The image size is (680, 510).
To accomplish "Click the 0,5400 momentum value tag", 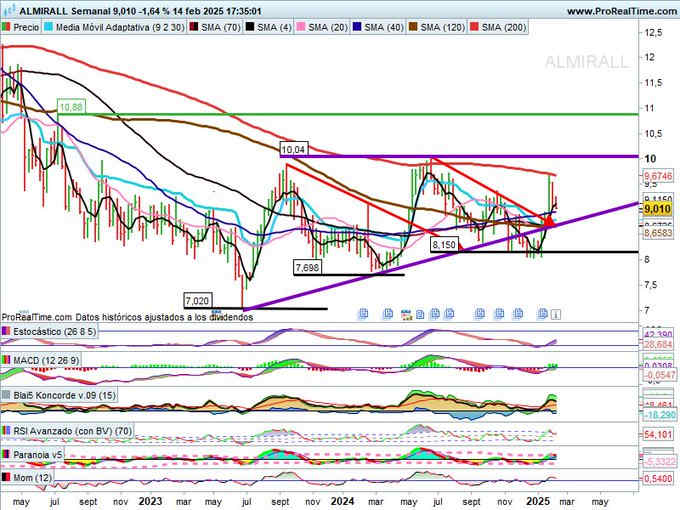I will tap(658, 479).
